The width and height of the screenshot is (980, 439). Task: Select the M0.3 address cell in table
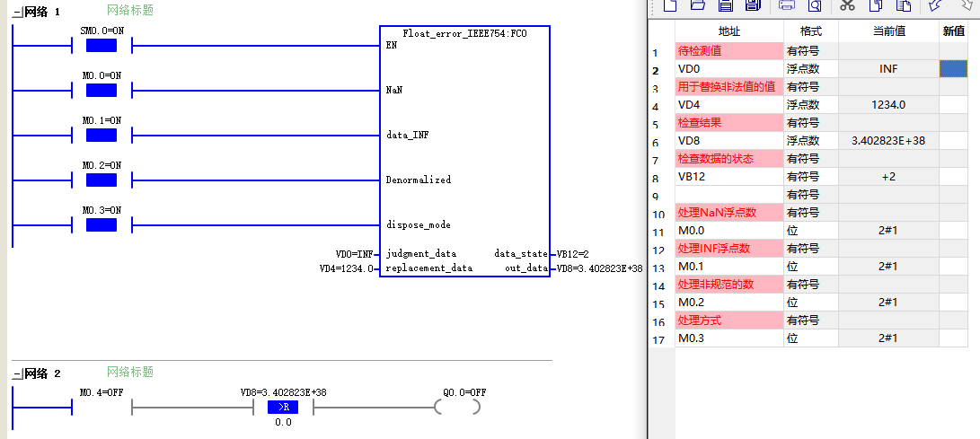(x=729, y=338)
